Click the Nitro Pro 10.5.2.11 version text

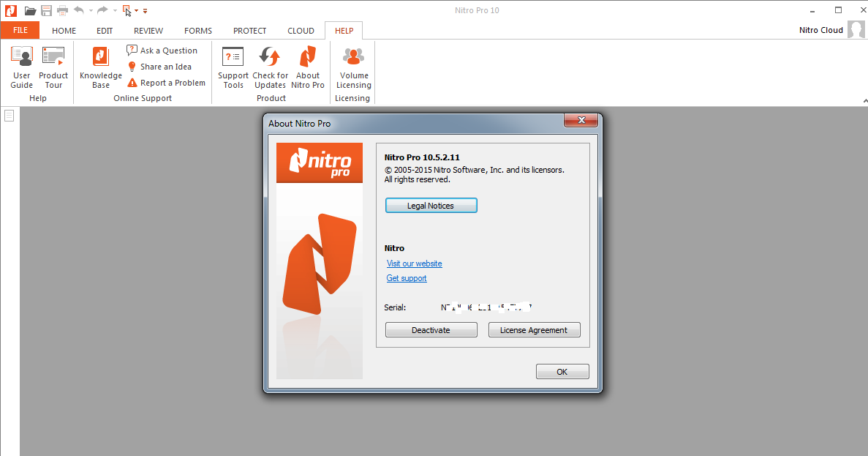click(422, 157)
